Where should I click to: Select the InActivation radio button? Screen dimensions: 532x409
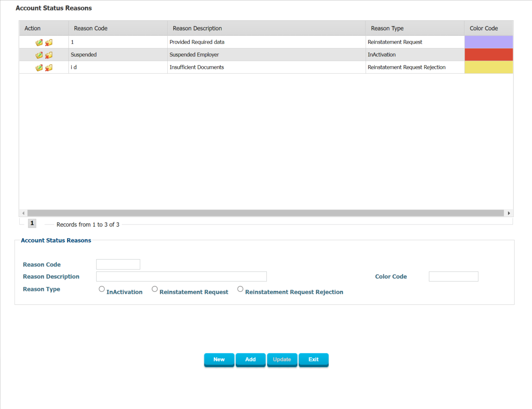tap(102, 289)
